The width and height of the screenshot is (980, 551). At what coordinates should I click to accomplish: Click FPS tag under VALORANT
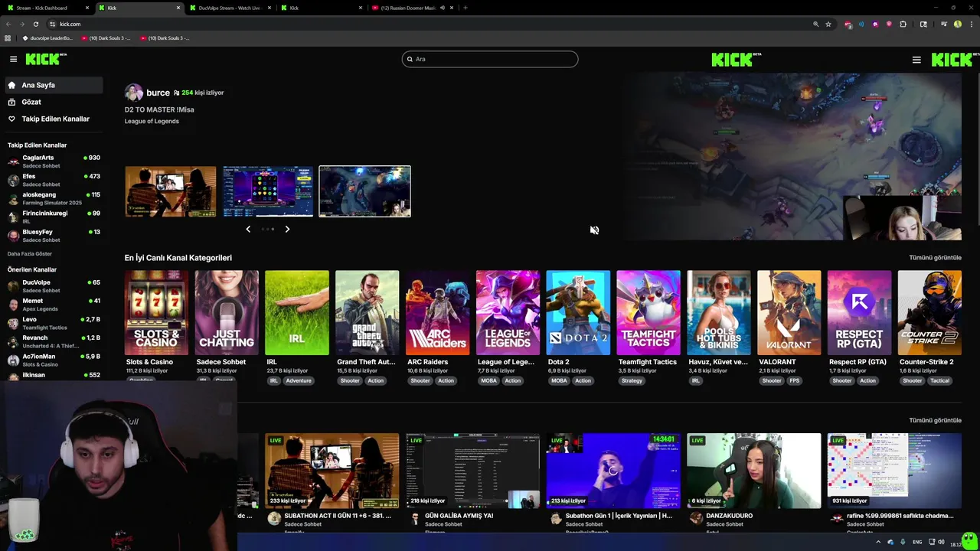pyautogui.click(x=795, y=380)
